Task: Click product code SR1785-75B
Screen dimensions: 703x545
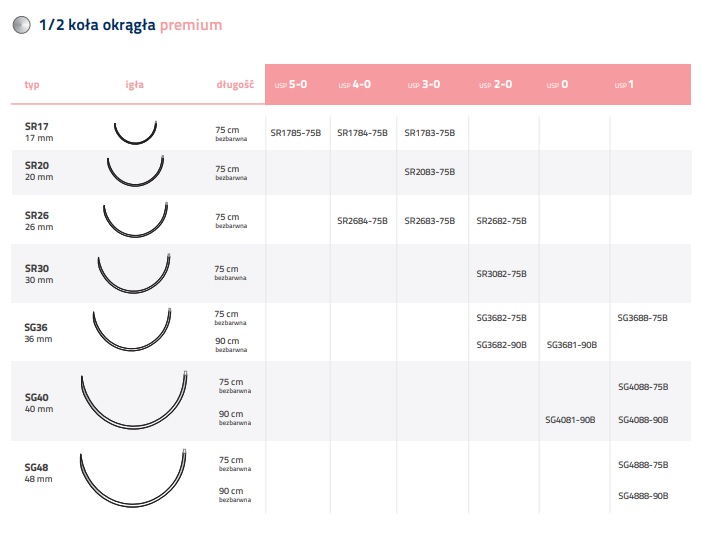Action: (x=294, y=133)
